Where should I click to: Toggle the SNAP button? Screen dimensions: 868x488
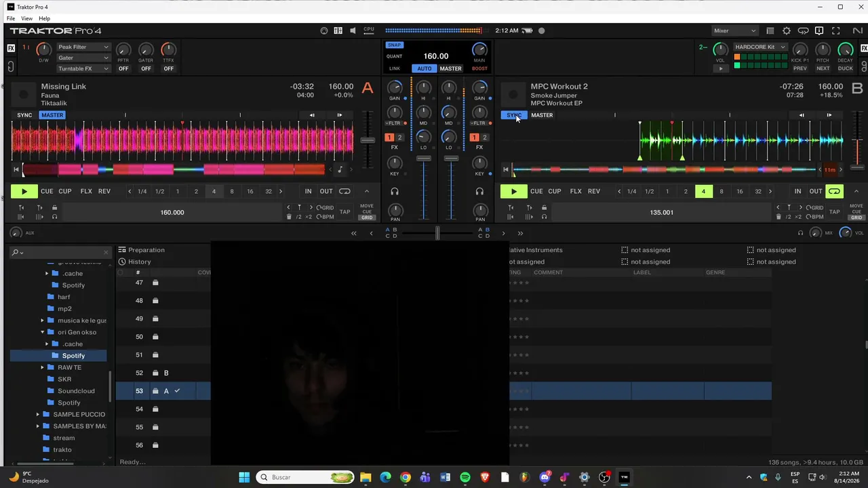pos(394,45)
